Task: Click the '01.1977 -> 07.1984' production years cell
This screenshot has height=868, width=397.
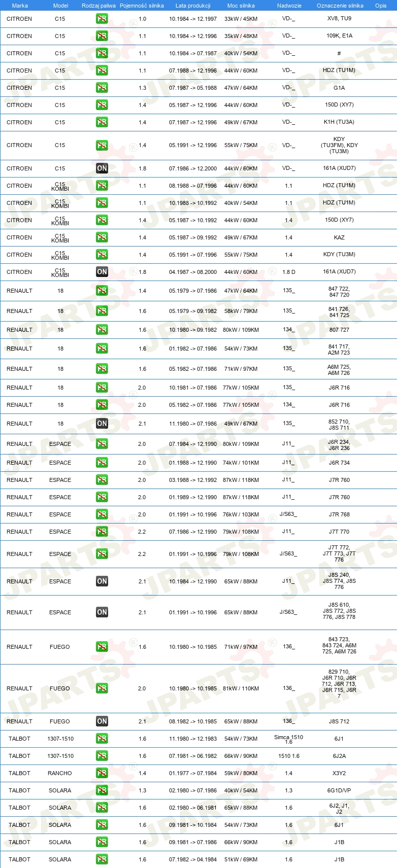Action: (193, 773)
